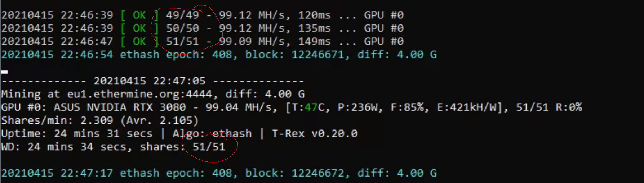This screenshot has width=644, height=183.
Task: Click the ASUS NVIDIA RTX 3080 name
Action: [120, 107]
